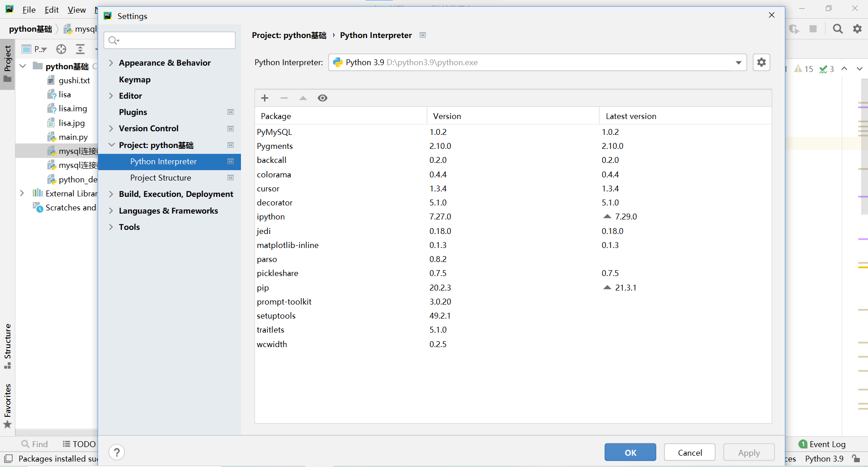
Task: Select the PyMySQL package row
Action: 513,132
